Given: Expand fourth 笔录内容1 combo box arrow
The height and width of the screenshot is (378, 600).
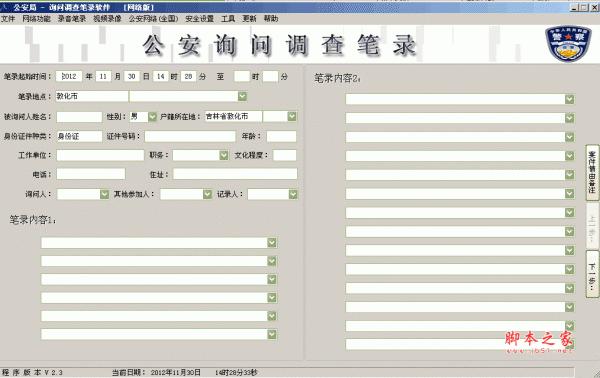Looking at the screenshot, I should [272, 297].
